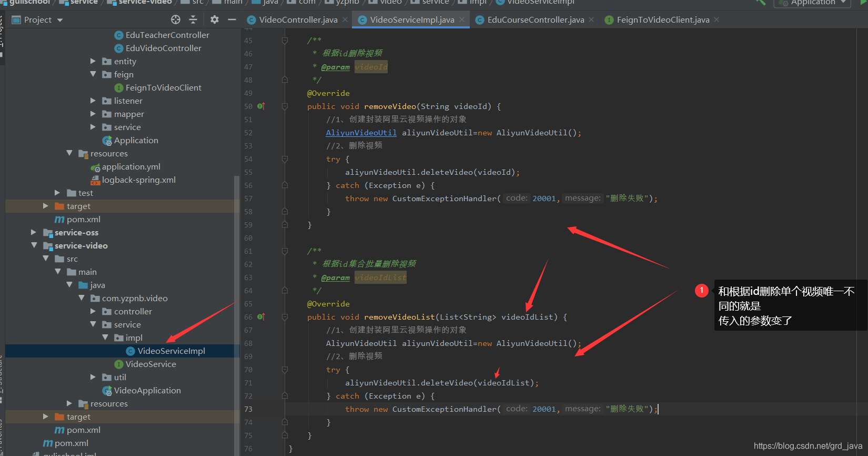
Task: Expand the util package
Action: (x=93, y=377)
